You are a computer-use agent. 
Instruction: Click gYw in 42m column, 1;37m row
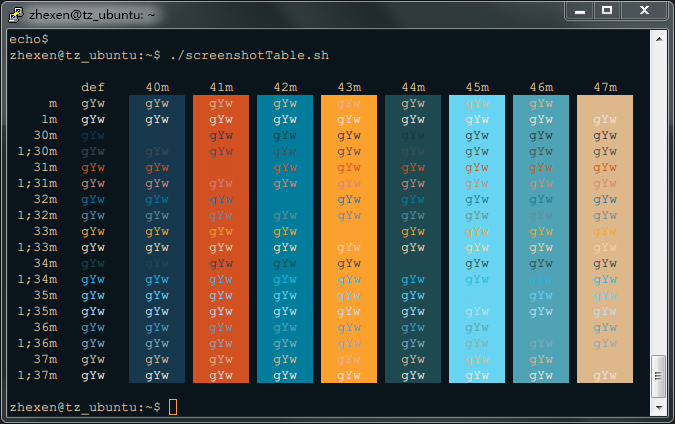coord(285,376)
